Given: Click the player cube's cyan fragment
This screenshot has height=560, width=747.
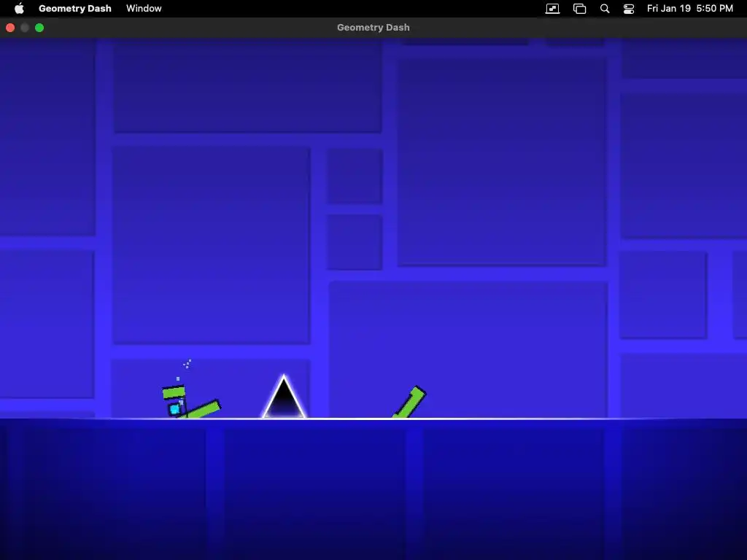Looking at the screenshot, I should [x=175, y=409].
